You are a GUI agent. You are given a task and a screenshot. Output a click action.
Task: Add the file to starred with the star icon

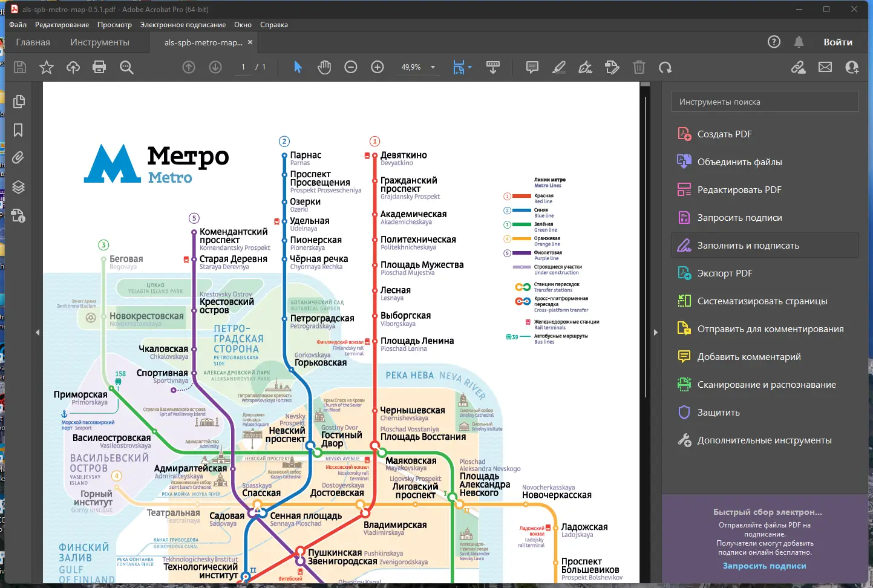click(x=47, y=67)
